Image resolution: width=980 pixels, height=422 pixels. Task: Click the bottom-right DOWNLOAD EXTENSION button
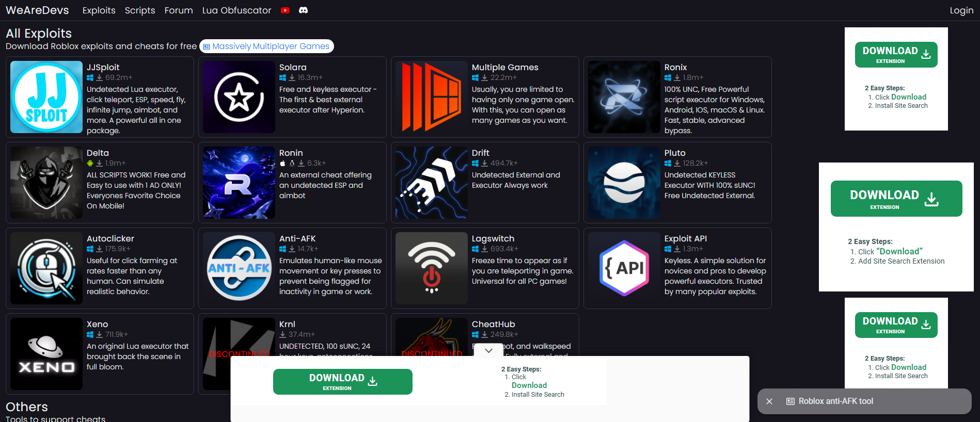896,325
